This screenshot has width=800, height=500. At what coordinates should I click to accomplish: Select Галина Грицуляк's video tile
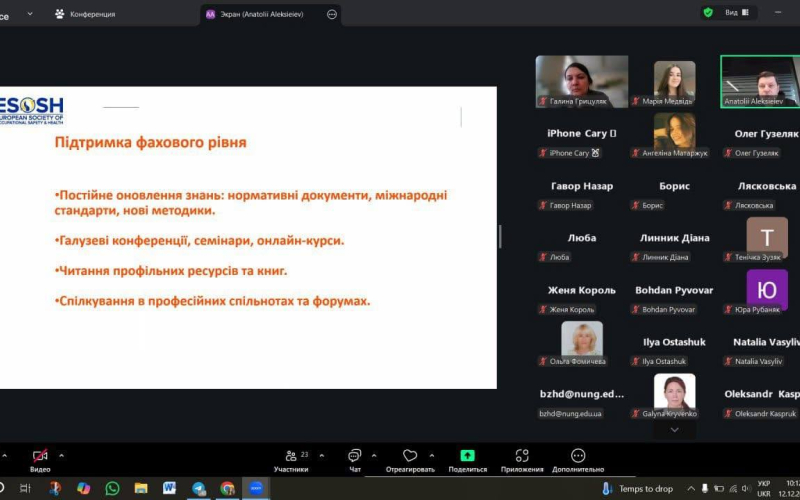point(582,81)
